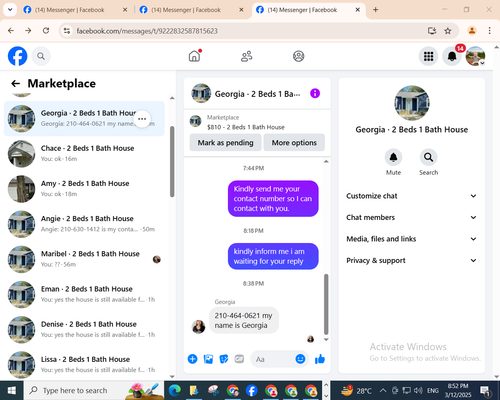500x400 pixels.
Task: Open Denise - 2 Beds 1 Bath House chat
Action: click(84, 329)
